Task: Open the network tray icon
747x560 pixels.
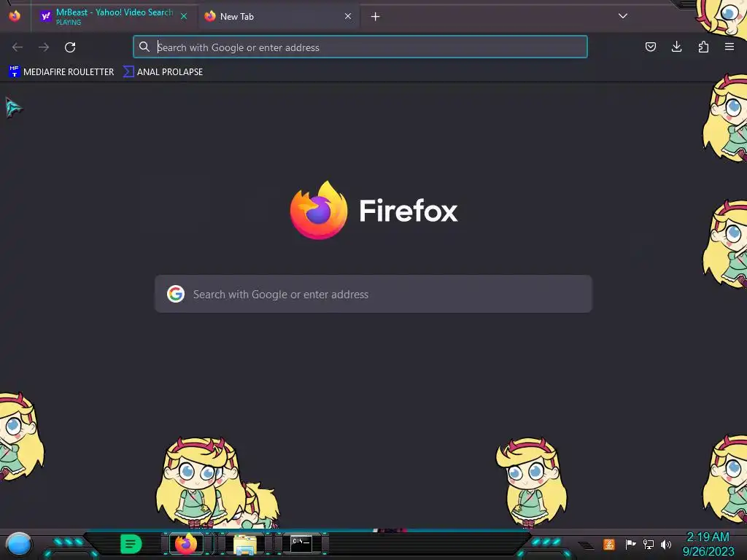Action: (649, 544)
